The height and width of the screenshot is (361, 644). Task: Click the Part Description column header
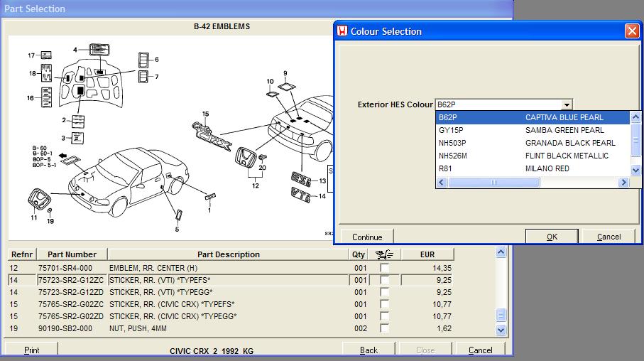[x=229, y=254]
